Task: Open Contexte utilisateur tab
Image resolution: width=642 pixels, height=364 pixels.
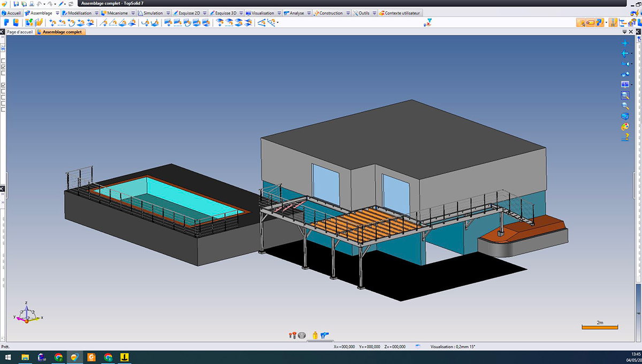Action: point(400,13)
